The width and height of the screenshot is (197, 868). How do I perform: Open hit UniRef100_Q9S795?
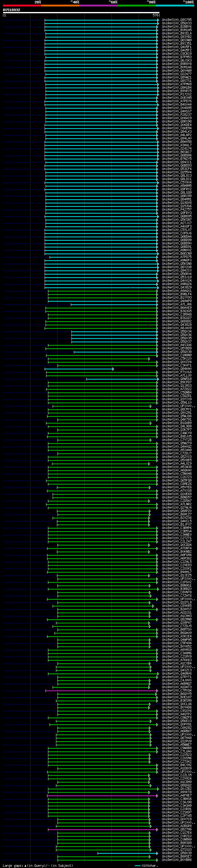(177, 20)
